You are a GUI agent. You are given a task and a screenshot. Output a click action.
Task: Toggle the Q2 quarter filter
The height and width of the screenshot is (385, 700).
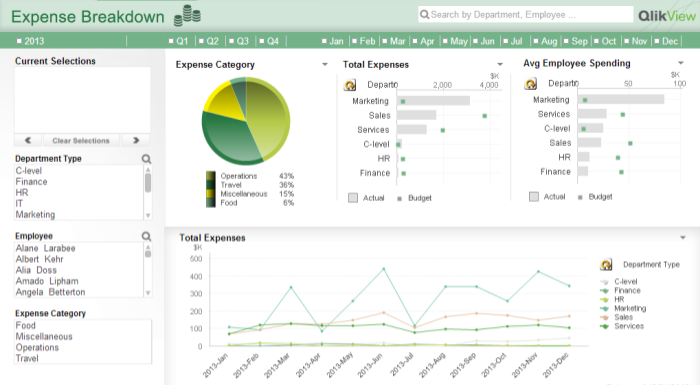click(208, 41)
